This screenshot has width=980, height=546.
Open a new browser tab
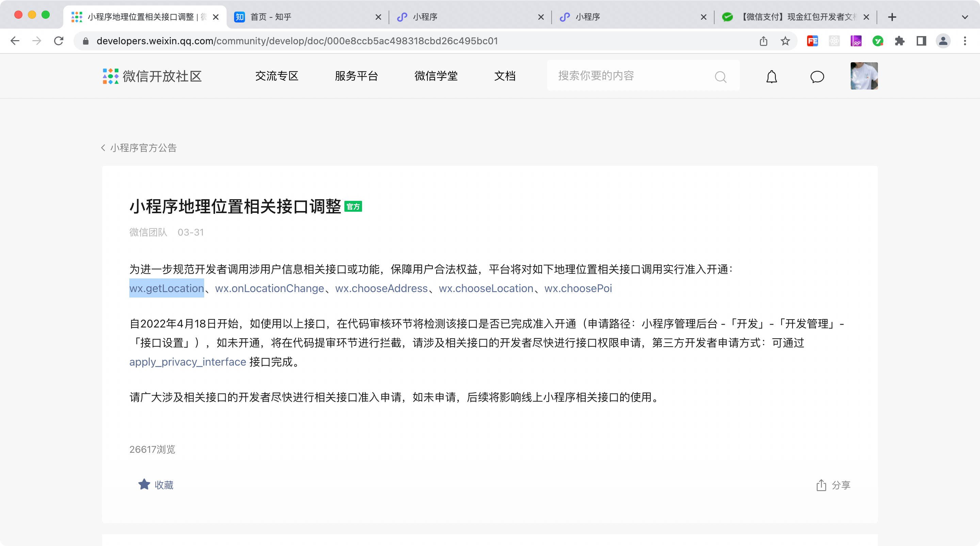click(892, 17)
